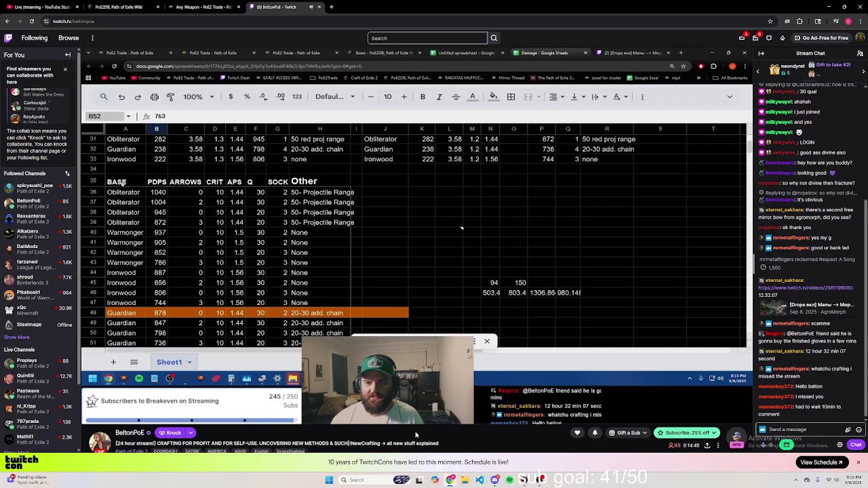This screenshot has width=868, height=488.
Task: Sort the Followed Channels list
Action: (67, 174)
